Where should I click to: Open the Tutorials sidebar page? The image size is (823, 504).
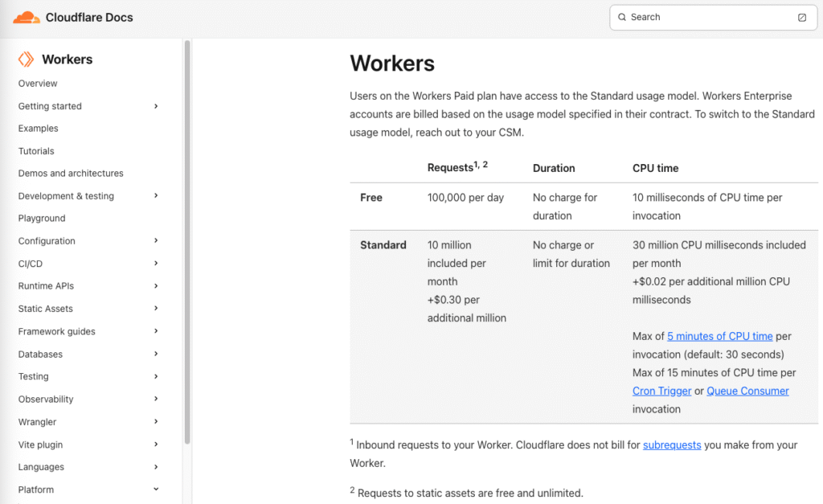(x=36, y=151)
